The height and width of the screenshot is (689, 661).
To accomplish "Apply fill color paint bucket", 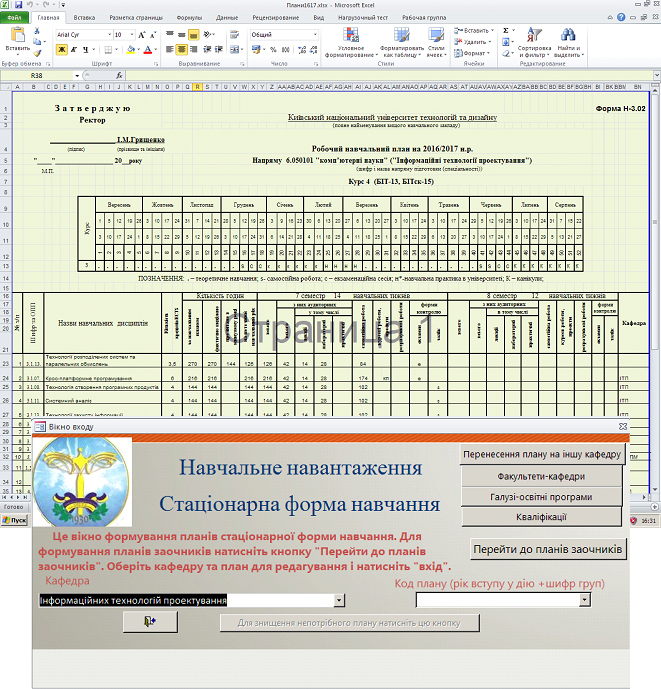I will (131, 50).
